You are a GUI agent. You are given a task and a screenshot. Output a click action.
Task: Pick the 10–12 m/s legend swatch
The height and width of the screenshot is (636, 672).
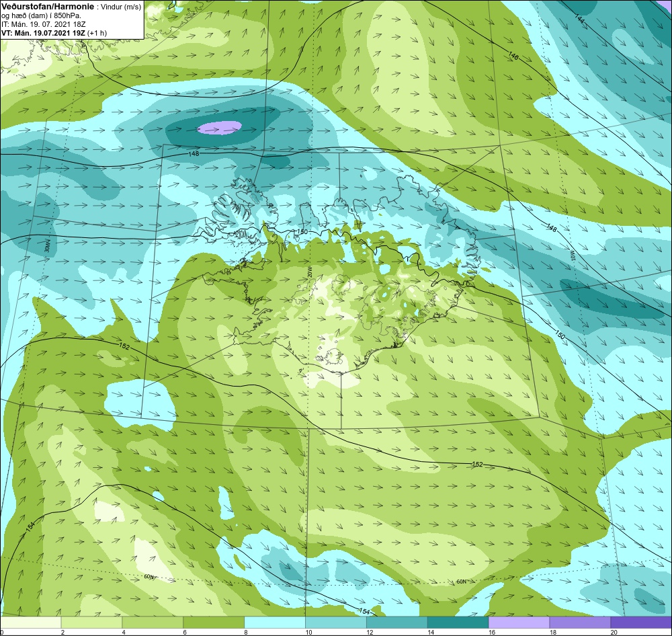[335, 623]
